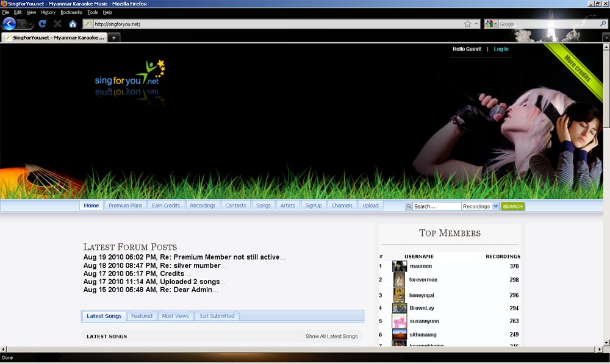Screen dimensions: 610x364
Task: Click the Stop loading X icon
Action: pos(57,24)
